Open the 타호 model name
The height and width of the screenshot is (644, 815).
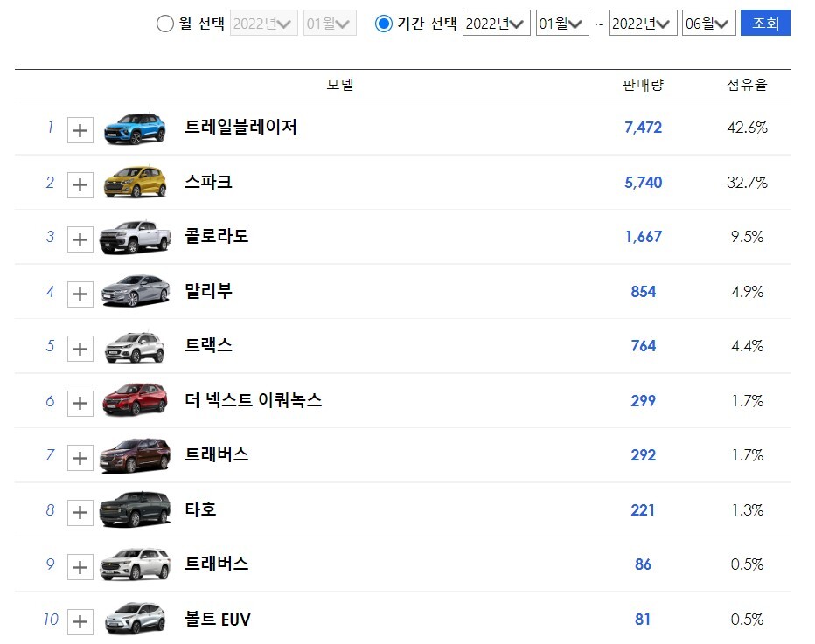click(200, 509)
